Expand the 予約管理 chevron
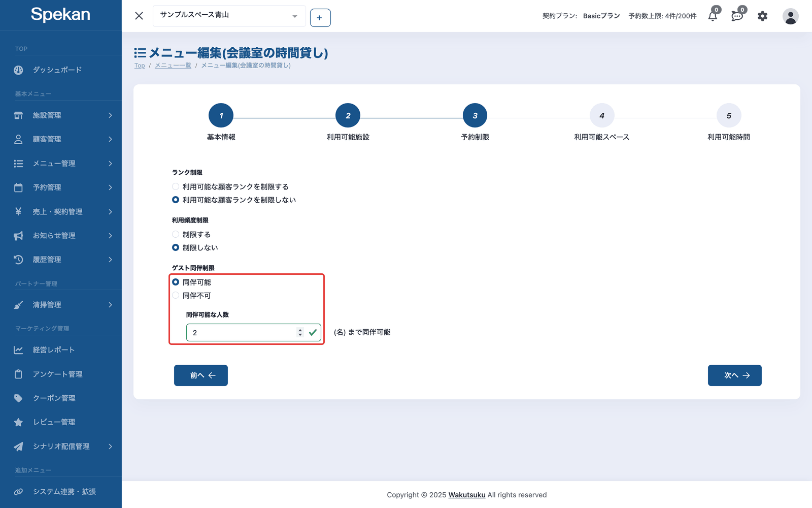 click(110, 187)
